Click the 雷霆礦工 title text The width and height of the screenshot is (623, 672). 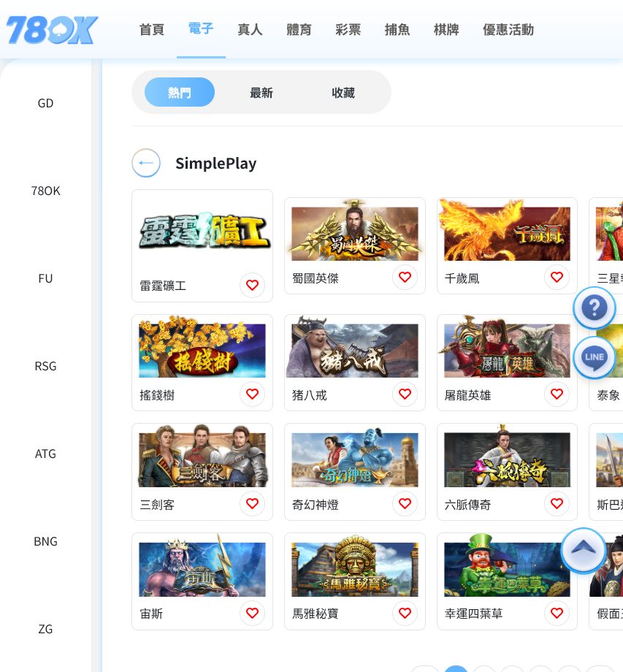point(163,286)
